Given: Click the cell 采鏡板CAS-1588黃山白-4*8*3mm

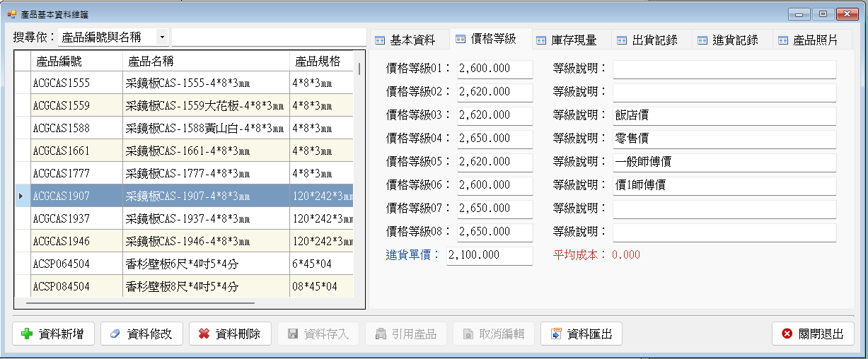Looking at the screenshot, I should (x=206, y=128).
